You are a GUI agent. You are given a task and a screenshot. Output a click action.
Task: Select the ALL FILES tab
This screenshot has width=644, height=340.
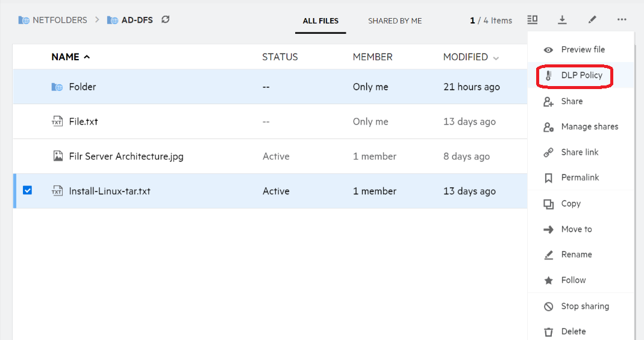pyautogui.click(x=320, y=20)
